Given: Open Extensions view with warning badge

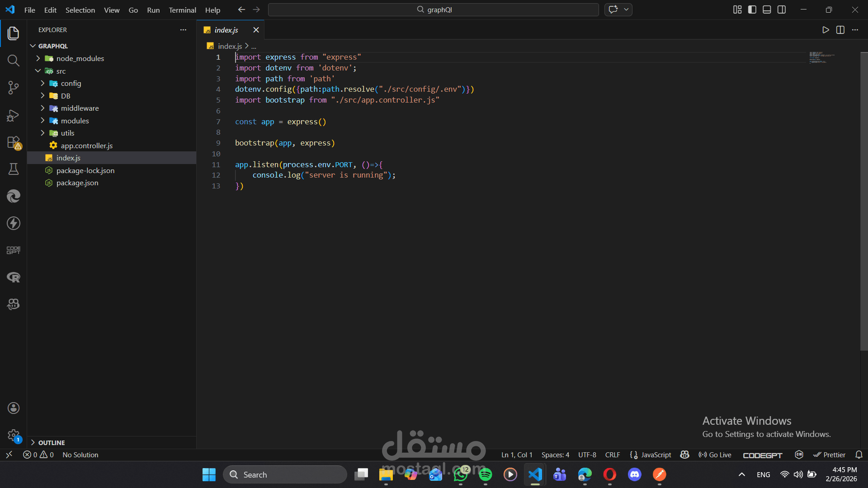Looking at the screenshot, I should 14,143.
